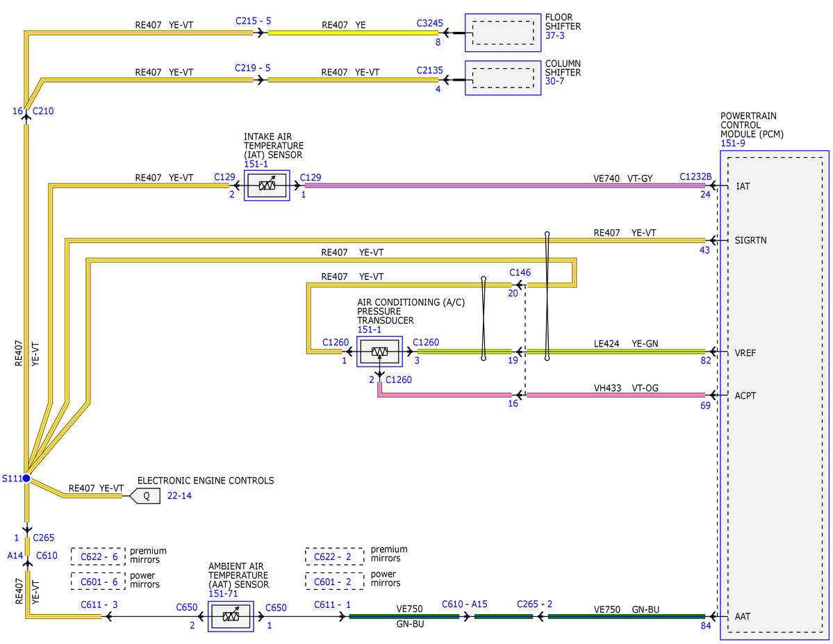The height and width of the screenshot is (644, 833).
Task: Click the Column Shifter component box
Action: [502, 78]
